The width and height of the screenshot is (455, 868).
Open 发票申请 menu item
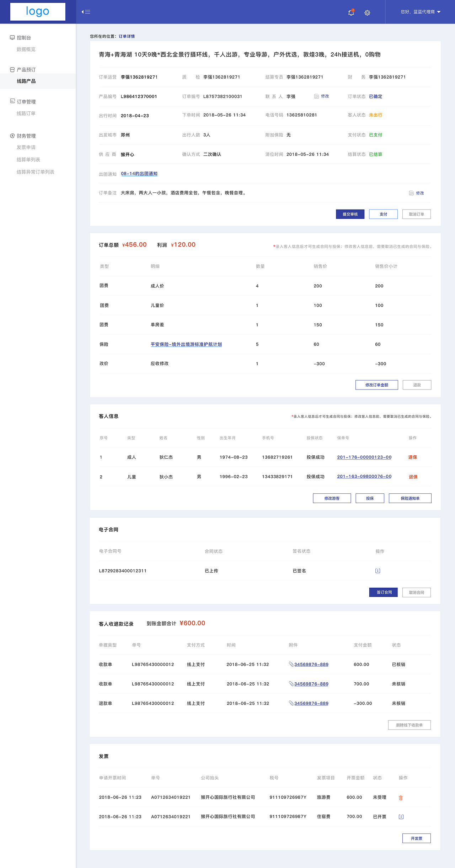point(26,147)
